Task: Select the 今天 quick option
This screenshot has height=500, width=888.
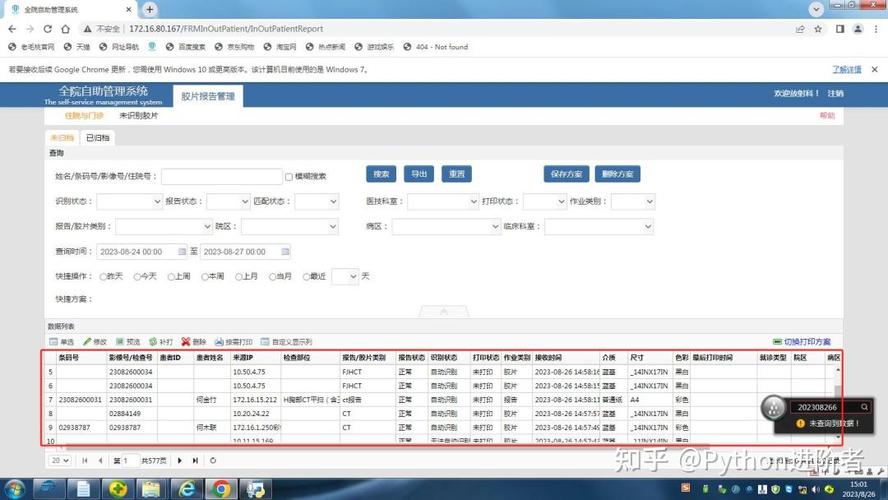Action: [x=137, y=277]
